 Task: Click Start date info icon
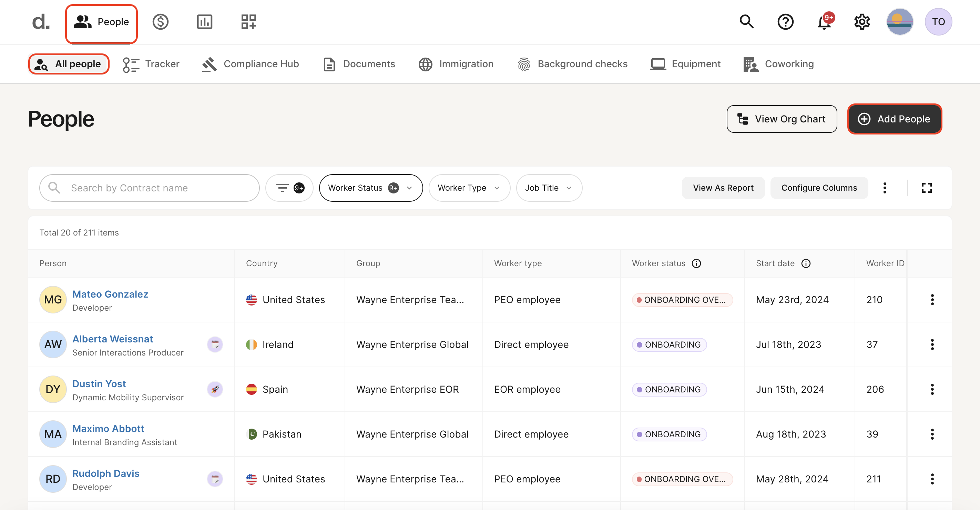(806, 263)
